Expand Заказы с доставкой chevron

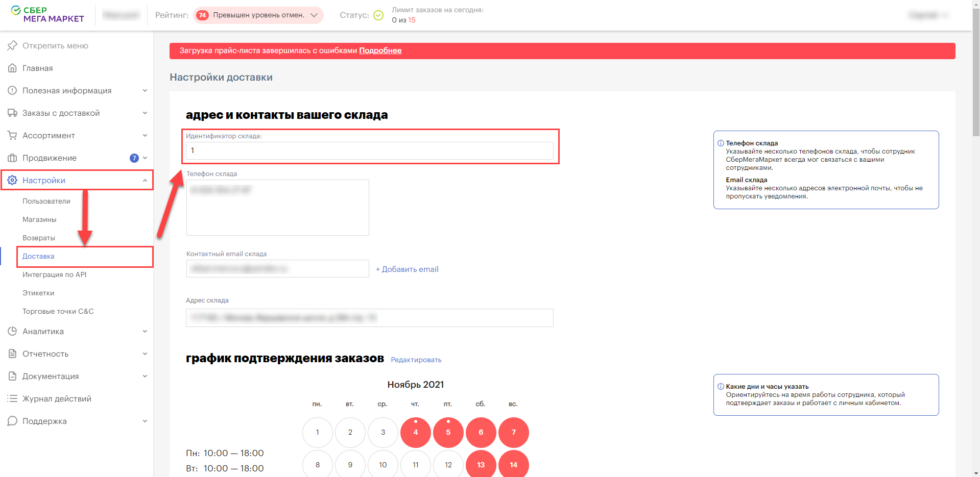145,113
